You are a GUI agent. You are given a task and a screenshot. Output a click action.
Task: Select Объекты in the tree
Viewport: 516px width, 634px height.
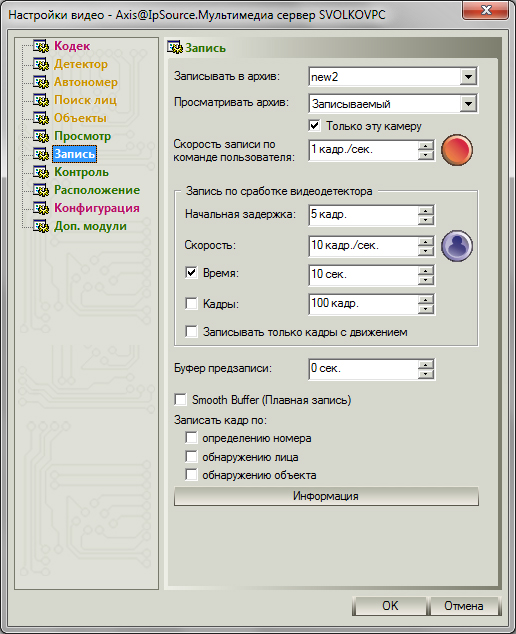tap(80, 118)
